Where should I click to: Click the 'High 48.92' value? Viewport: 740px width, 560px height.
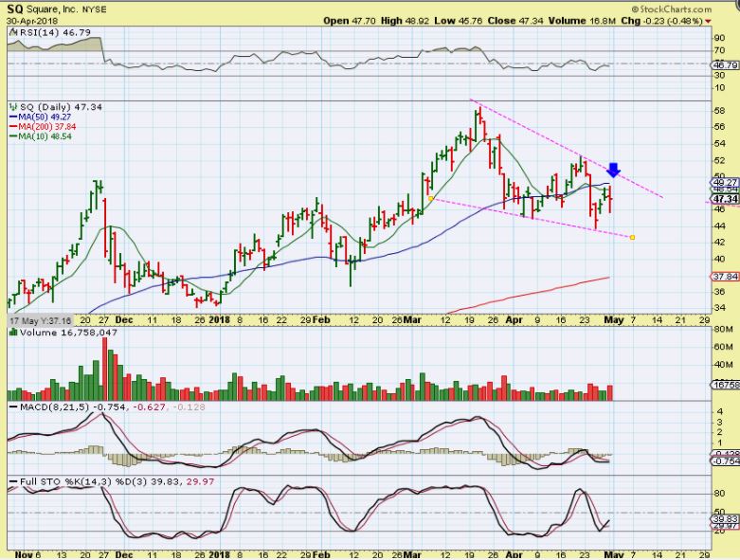tap(405, 21)
